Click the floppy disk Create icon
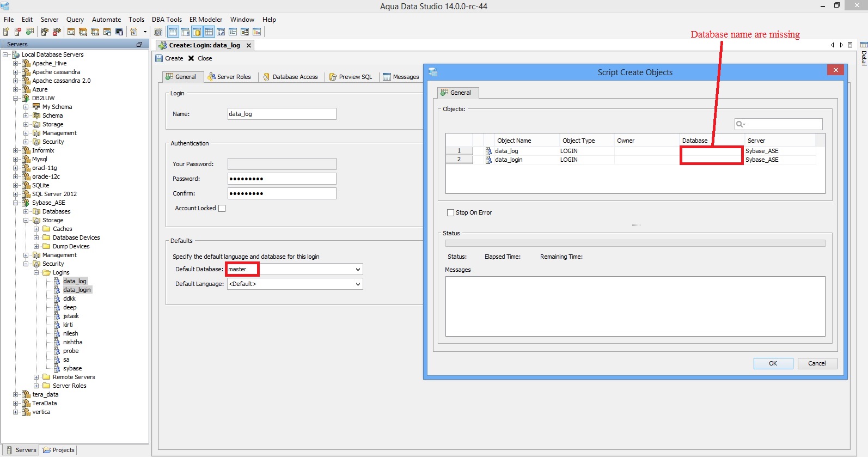The width and height of the screenshot is (868, 457). (159, 58)
